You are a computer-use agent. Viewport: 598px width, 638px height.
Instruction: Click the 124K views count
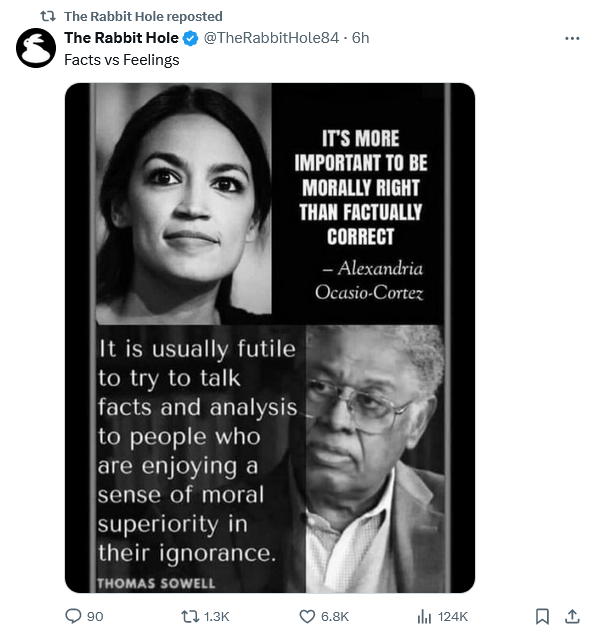(453, 616)
